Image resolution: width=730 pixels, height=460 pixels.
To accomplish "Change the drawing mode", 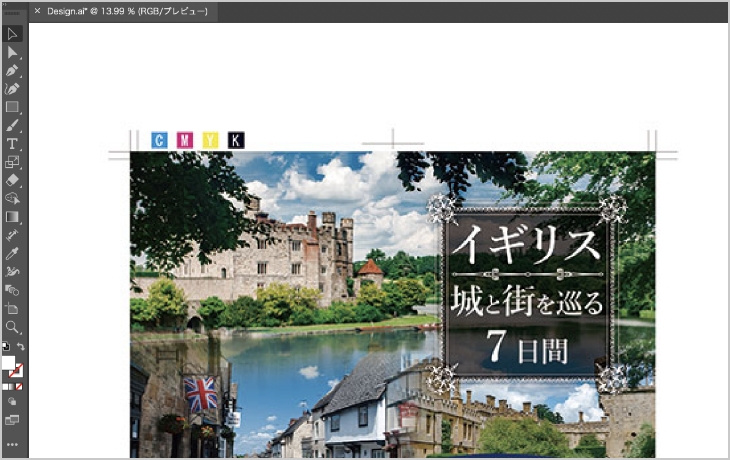I will (12, 401).
